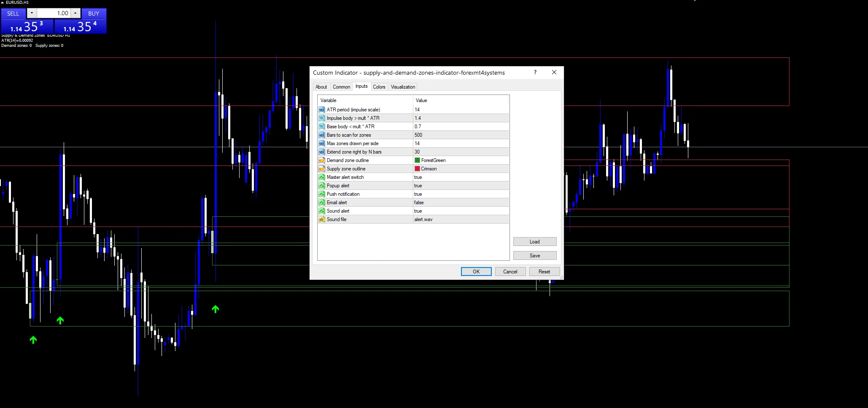The height and width of the screenshot is (408, 868).
Task: Click the EURUSD,H1 chart title
Action: pyautogui.click(x=17, y=3)
